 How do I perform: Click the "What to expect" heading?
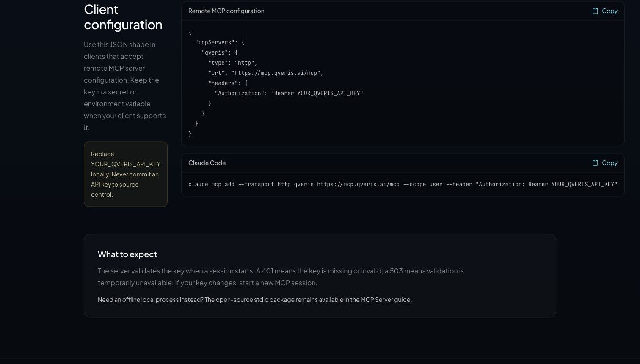pos(127,254)
